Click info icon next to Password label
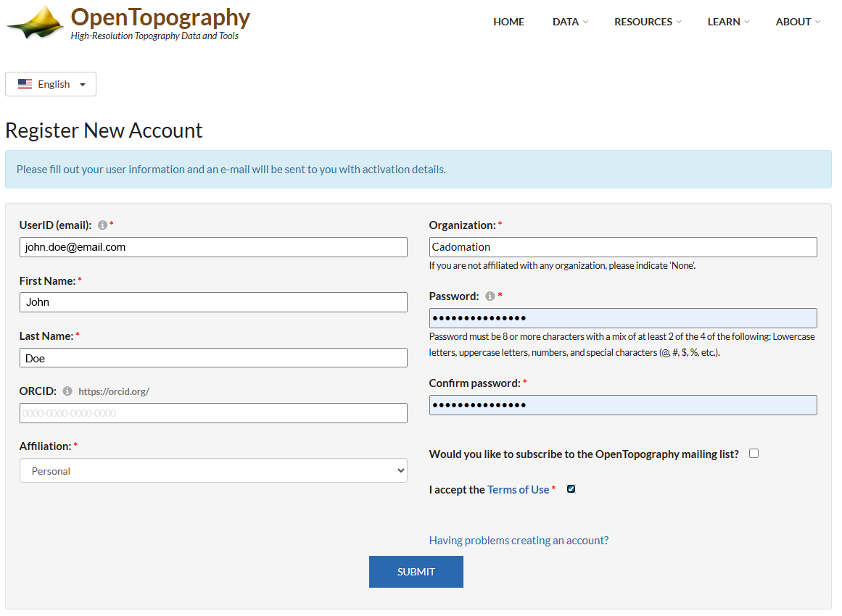Screen dimensions: 842x616 point(490,296)
